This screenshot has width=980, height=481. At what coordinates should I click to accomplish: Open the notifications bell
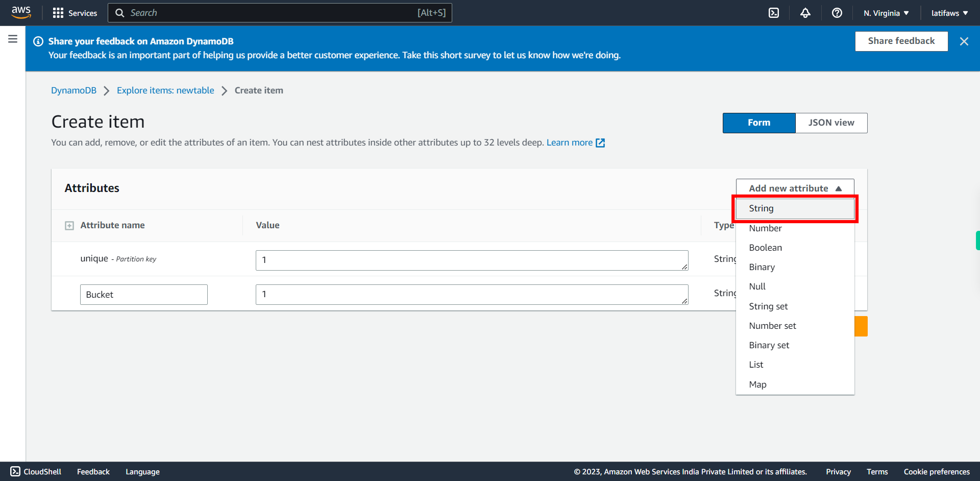pyautogui.click(x=805, y=13)
